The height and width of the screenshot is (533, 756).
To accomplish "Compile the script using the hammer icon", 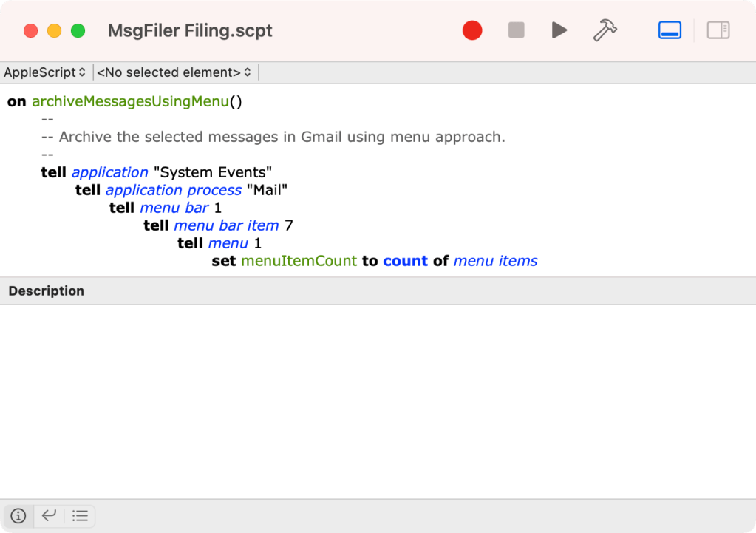I will pos(605,30).
